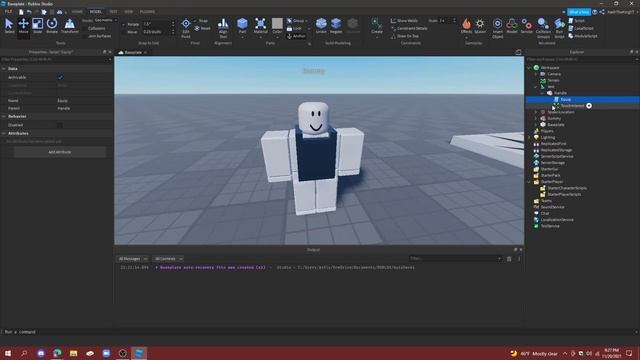Screen dimensions: 640x360
Task: Toggle the Rotate snap checkbox
Action: [124, 24]
